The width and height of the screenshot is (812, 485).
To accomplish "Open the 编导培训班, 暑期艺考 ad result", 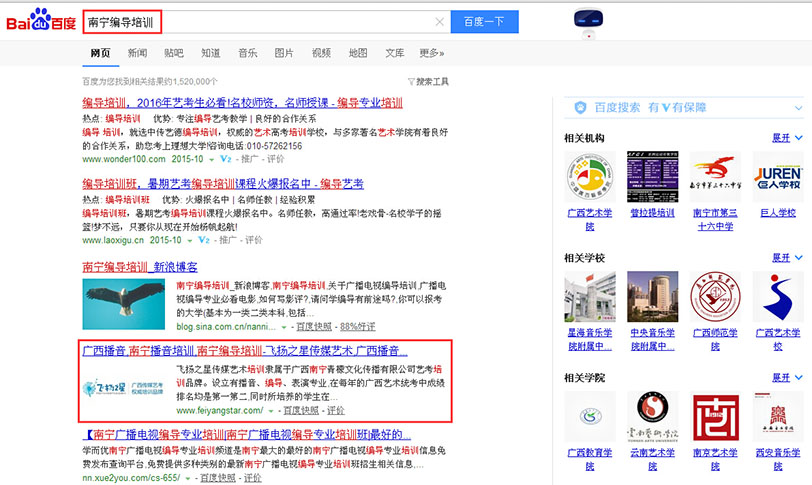I will (223, 184).
